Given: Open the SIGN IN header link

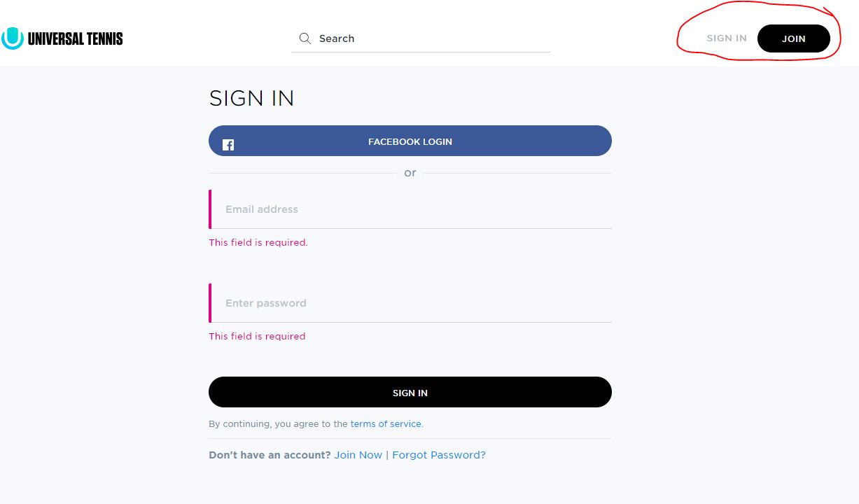Looking at the screenshot, I should pyautogui.click(x=726, y=38).
